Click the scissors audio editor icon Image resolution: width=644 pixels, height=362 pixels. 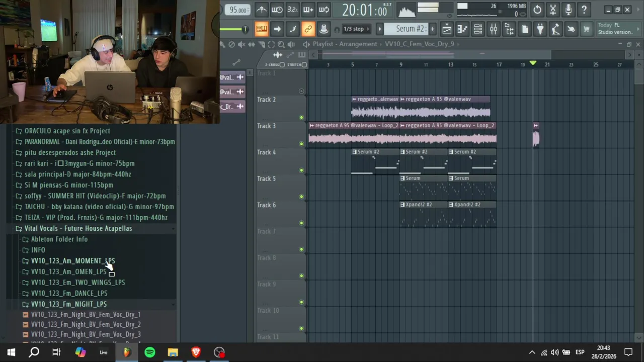[553, 10]
